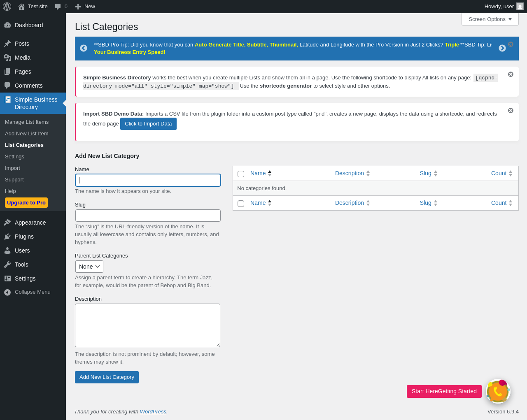Submit Add New List Category button
The height and width of the screenshot is (420, 527).
[107, 377]
